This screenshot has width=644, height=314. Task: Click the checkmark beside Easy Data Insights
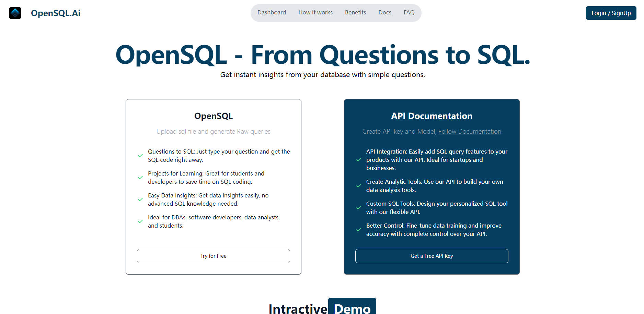pyautogui.click(x=140, y=199)
